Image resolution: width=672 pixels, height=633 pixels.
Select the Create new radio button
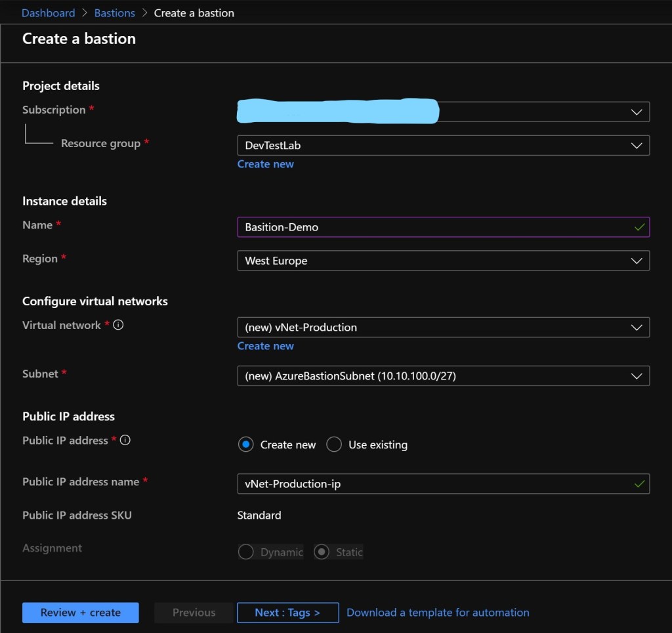pos(245,445)
